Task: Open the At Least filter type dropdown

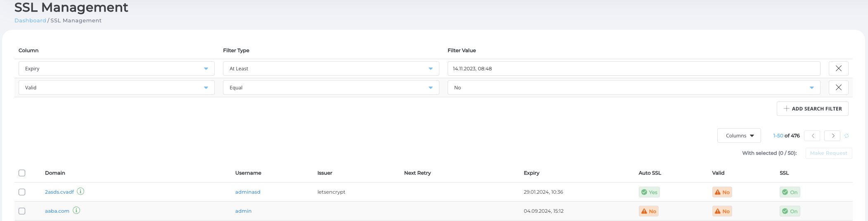Action: click(x=331, y=69)
